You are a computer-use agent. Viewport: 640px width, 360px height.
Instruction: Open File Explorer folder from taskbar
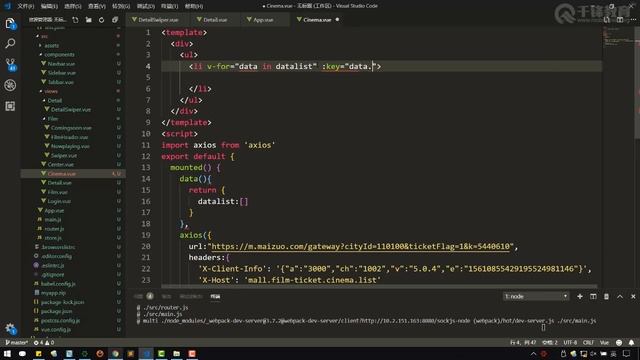177,353
